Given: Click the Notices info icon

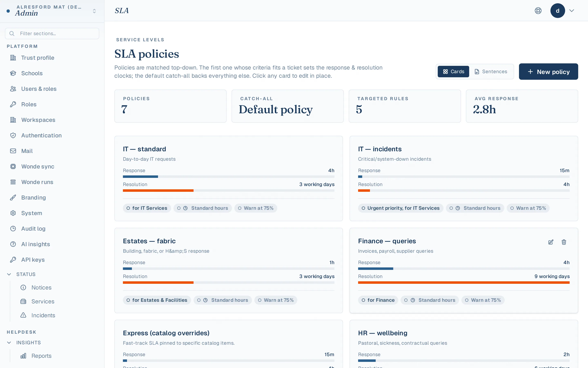Looking at the screenshot, I should [23, 287].
